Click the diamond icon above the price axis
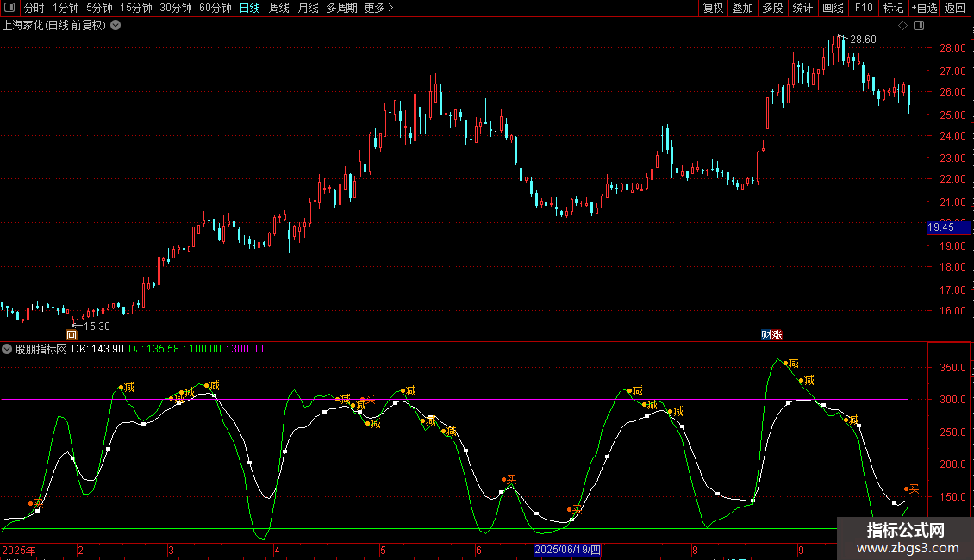 tap(902, 26)
